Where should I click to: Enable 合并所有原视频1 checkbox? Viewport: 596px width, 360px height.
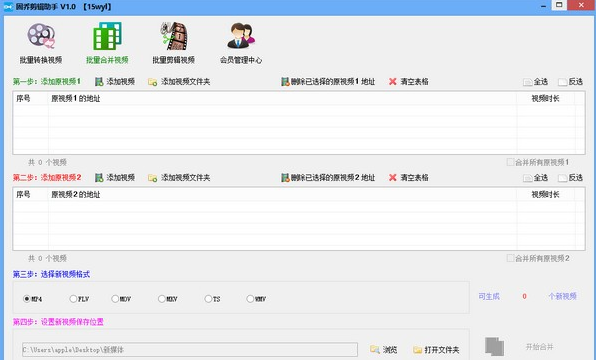click(x=510, y=162)
